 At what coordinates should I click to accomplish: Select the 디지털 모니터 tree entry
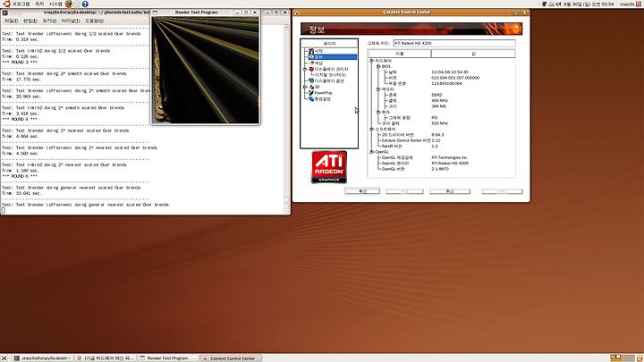[x=330, y=75]
